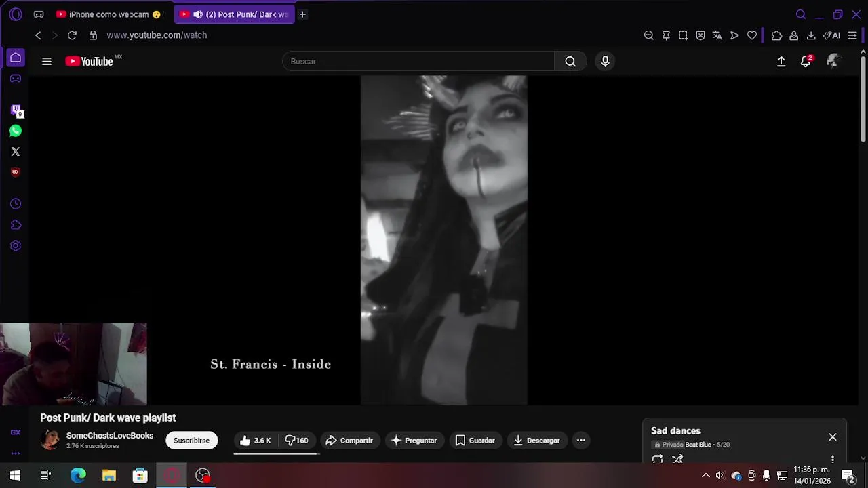Open the YouTube hamburger guide menu
Screen dimensions: 868x488
point(47,62)
